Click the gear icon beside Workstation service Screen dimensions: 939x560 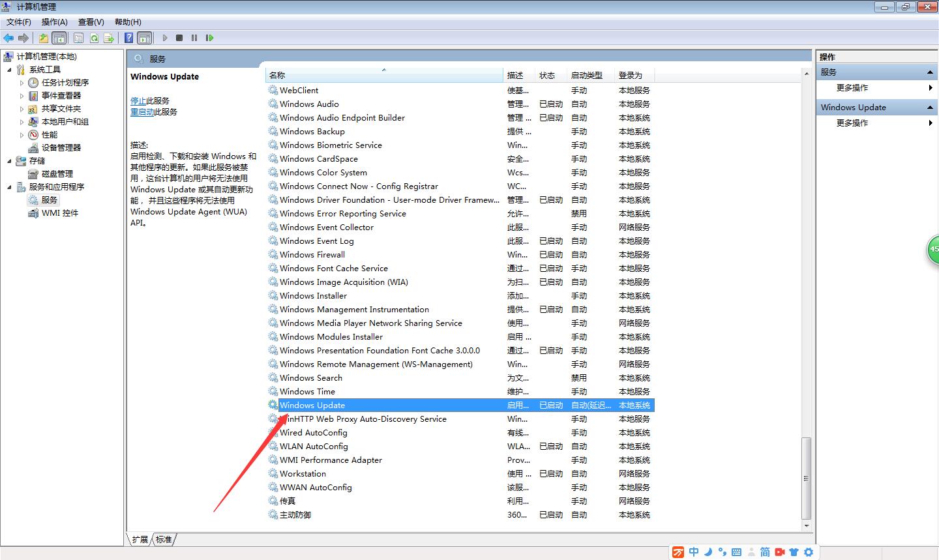(x=273, y=473)
